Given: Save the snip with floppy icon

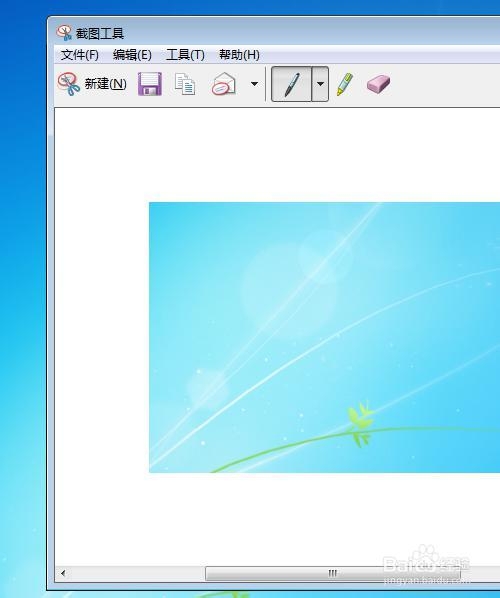Looking at the screenshot, I should tap(150, 84).
